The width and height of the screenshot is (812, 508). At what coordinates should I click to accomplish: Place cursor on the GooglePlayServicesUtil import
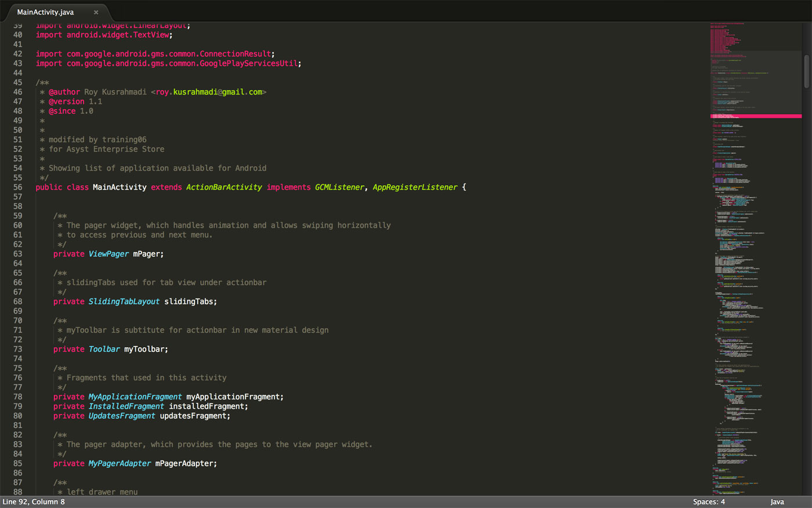coord(248,63)
